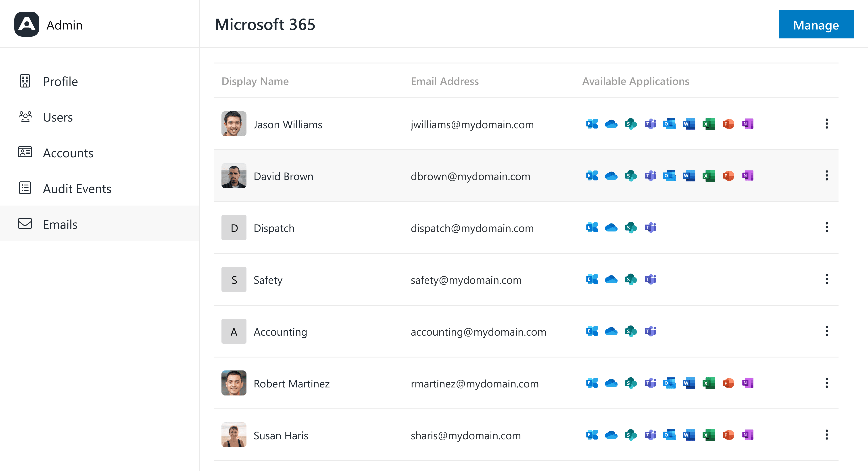Open the Emails sidebar item
The height and width of the screenshot is (471, 868).
click(x=100, y=224)
